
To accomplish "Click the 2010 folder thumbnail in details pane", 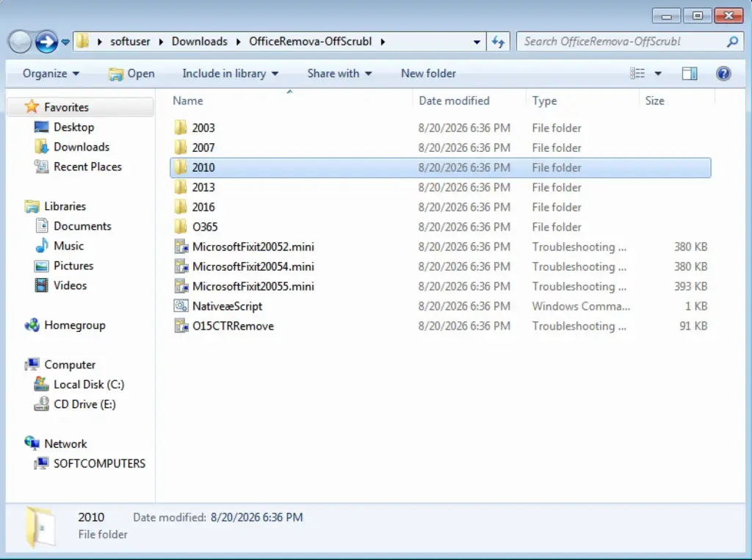I will [40, 527].
